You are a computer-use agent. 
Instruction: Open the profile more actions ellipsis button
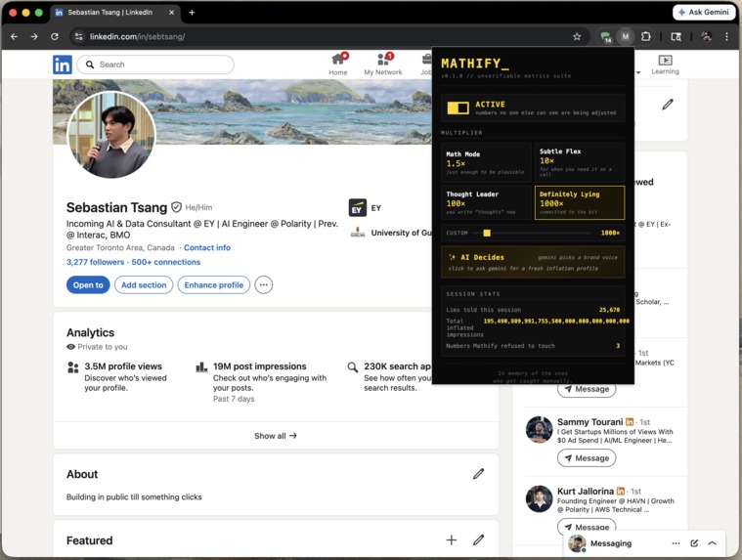tap(264, 284)
